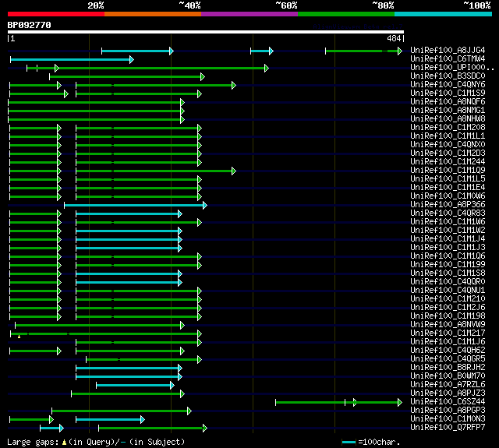Click the UniRef100_C4QNU1 label
The image size is (499, 448).
(x=448, y=291)
